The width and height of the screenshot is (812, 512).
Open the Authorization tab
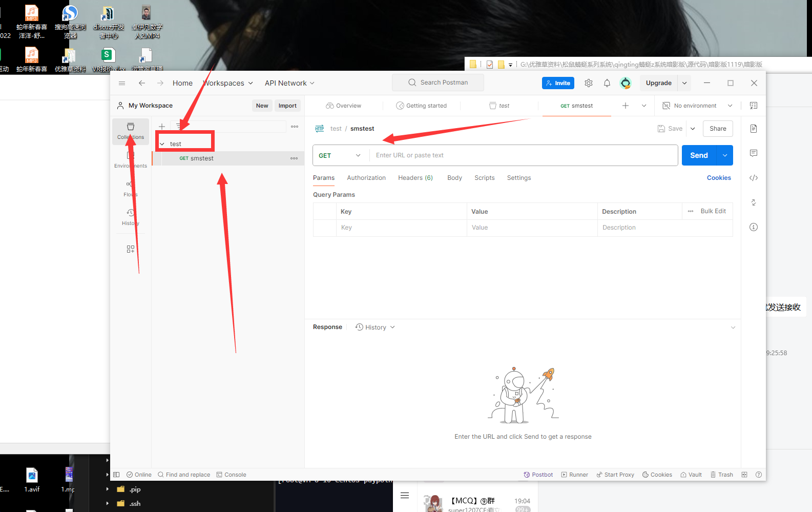coord(366,178)
